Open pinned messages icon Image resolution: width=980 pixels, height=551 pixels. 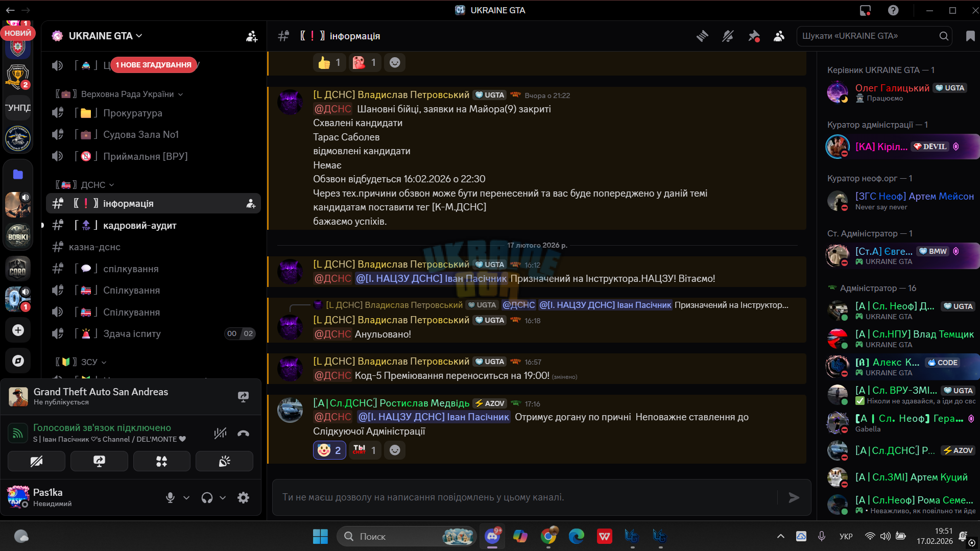[754, 36]
